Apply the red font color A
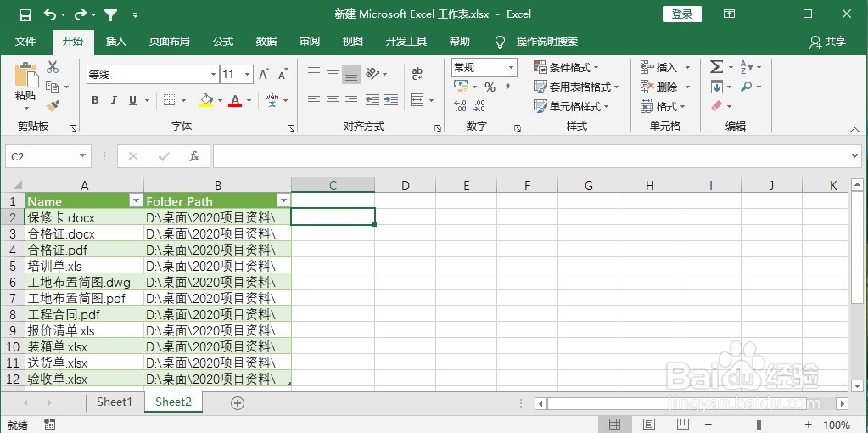This screenshot has width=868, height=433. pyautogui.click(x=235, y=100)
